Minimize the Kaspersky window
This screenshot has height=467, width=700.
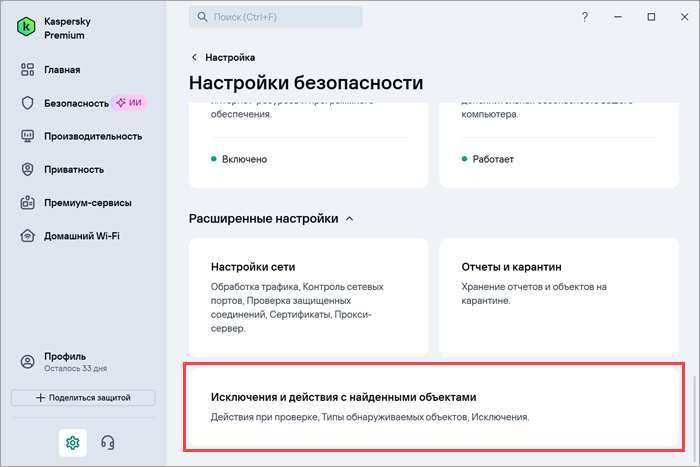pyautogui.click(x=618, y=17)
